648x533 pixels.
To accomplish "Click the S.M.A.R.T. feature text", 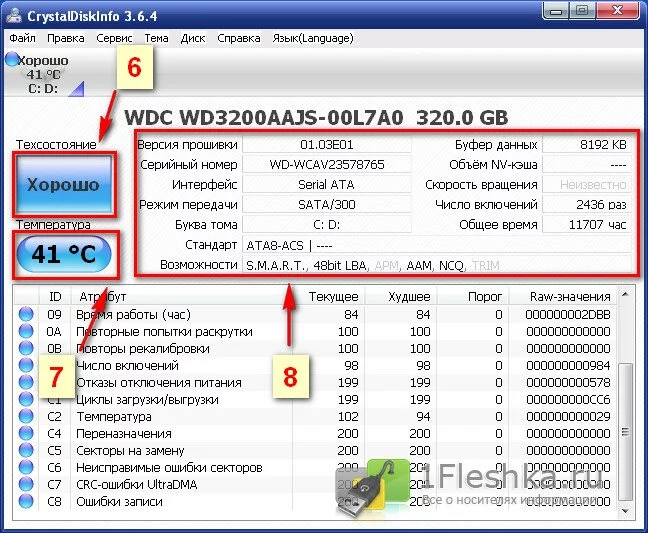I will (276, 265).
